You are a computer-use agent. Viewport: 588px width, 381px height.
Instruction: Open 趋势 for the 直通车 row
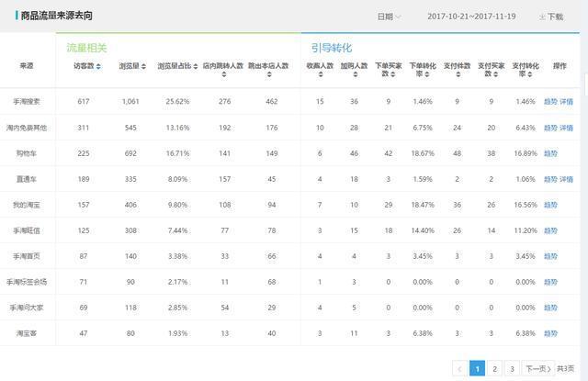550,179
